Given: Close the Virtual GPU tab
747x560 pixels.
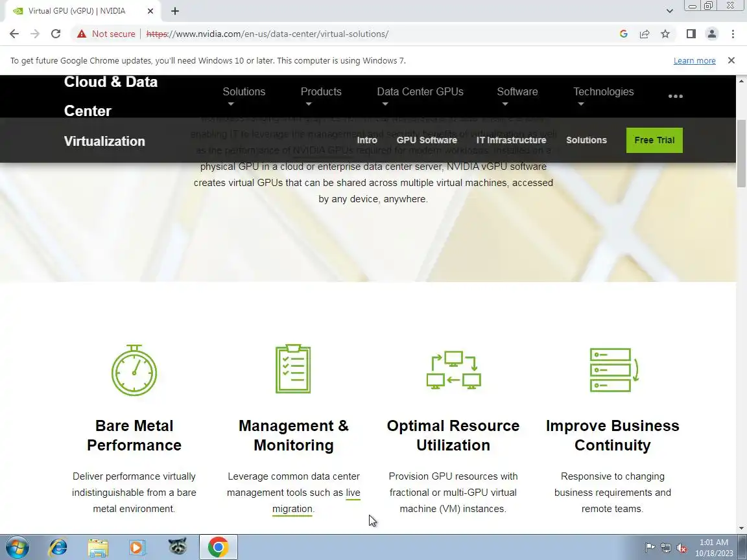Looking at the screenshot, I should click(150, 11).
